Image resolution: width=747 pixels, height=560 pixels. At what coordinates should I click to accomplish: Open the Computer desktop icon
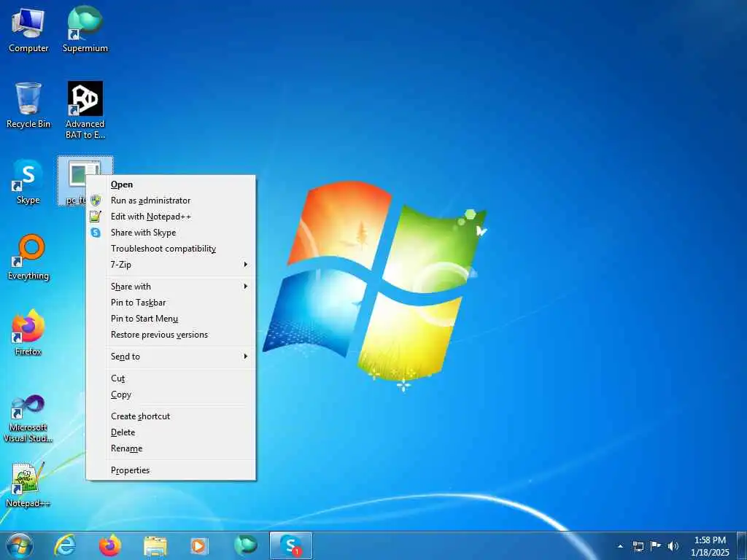pos(28,29)
